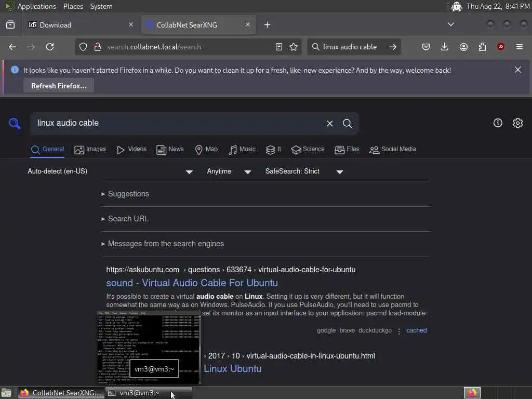
Task: Switch to the Science category
Action: tap(308, 149)
